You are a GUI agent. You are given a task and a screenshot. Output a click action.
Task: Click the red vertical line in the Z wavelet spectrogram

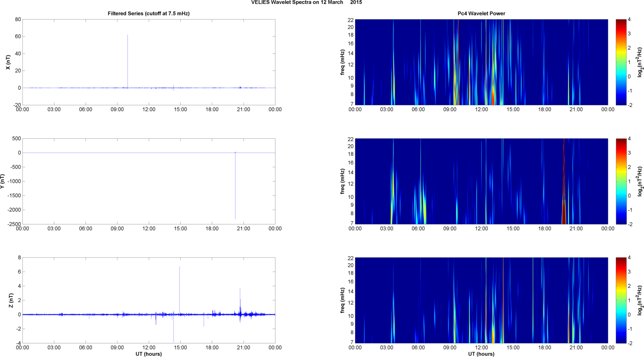(x=503, y=294)
